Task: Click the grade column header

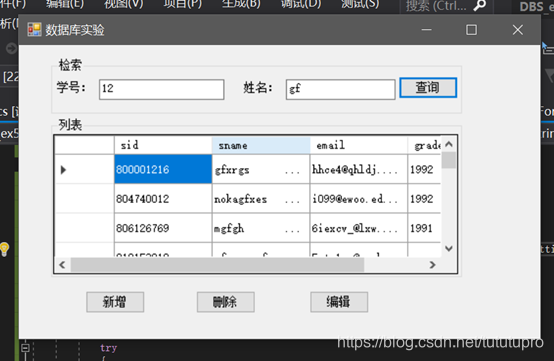Action: pos(424,145)
